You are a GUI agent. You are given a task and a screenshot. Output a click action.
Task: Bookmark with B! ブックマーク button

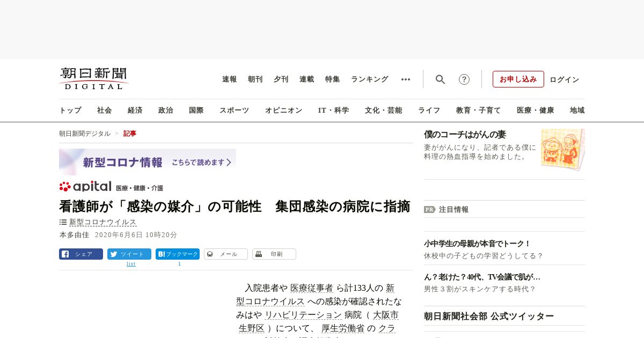pos(178,254)
